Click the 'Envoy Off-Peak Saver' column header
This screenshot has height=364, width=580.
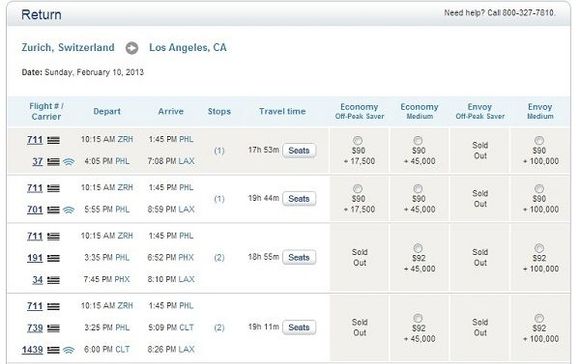pos(480,111)
